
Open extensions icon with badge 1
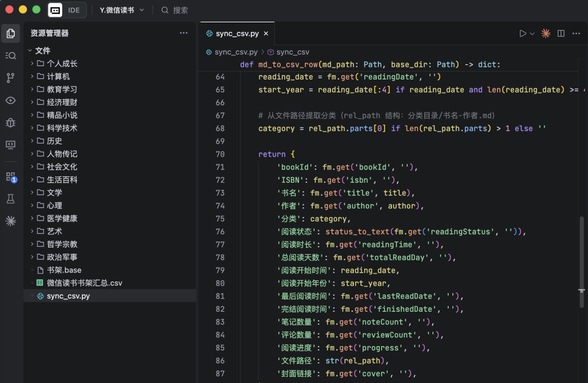coord(10,177)
